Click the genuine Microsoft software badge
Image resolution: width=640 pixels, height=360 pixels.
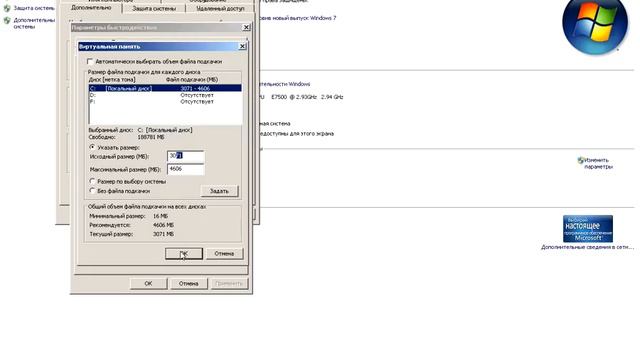tap(588, 229)
